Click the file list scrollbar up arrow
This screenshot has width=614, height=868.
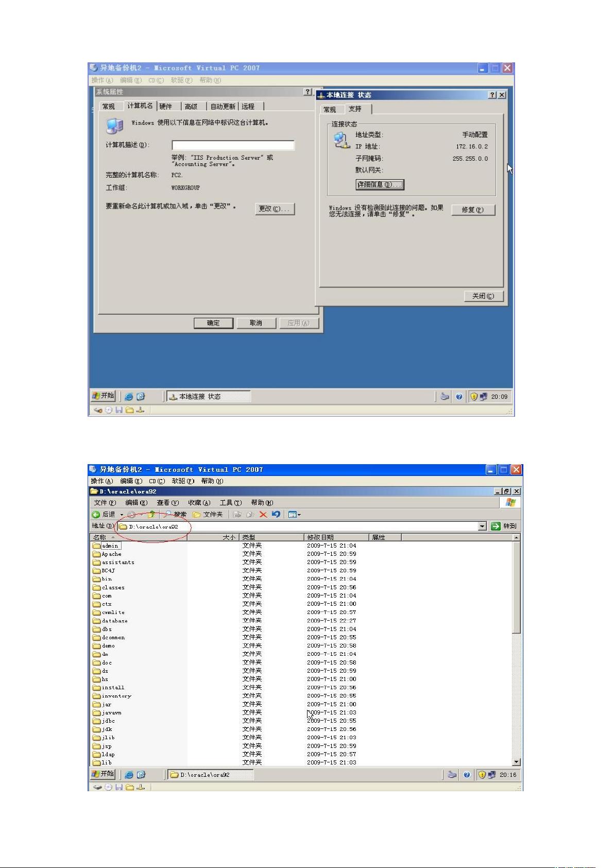pyautogui.click(x=517, y=538)
